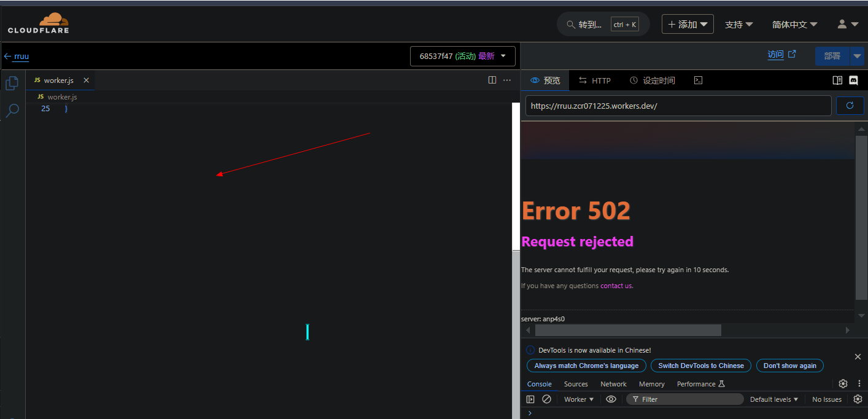Click the external link icon next to 访问
868x419 pixels.
click(x=792, y=54)
